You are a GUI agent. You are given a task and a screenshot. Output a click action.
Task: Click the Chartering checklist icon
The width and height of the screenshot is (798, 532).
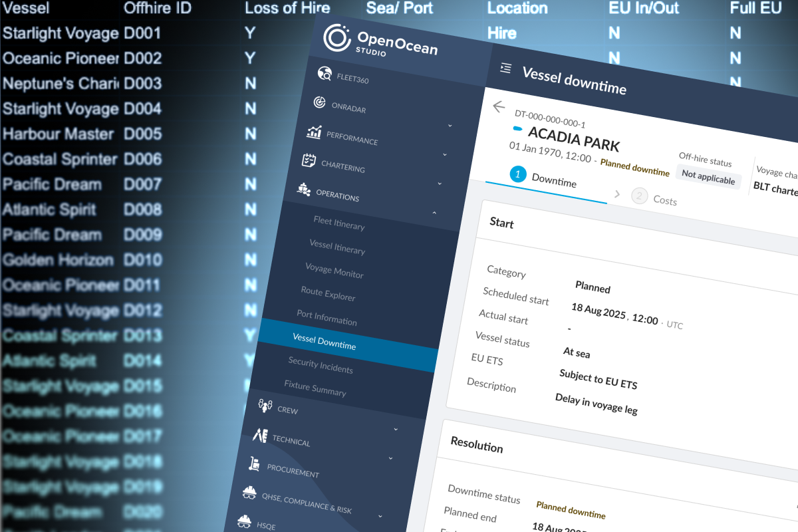[x=309, y=160]
